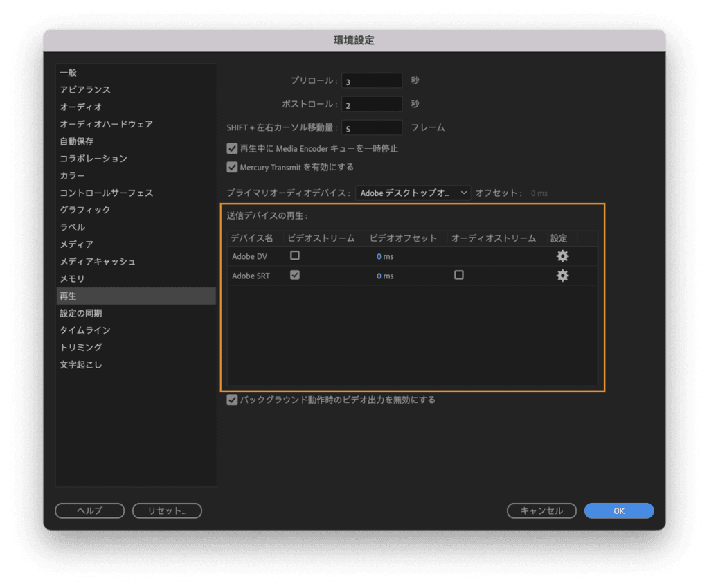Click the ビデオオフセット value for Adobe SRT
The width and height of the screenshot is (709, 588).
385,276
